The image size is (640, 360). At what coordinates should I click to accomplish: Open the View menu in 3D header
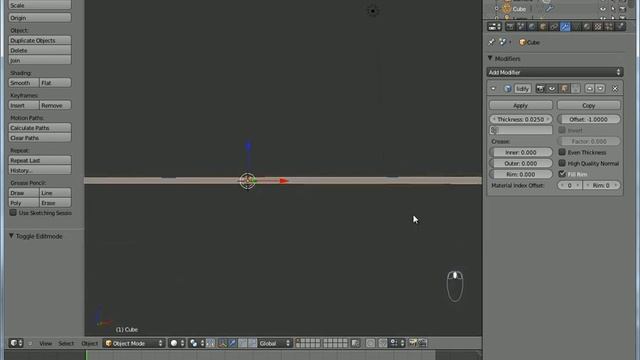45,344
